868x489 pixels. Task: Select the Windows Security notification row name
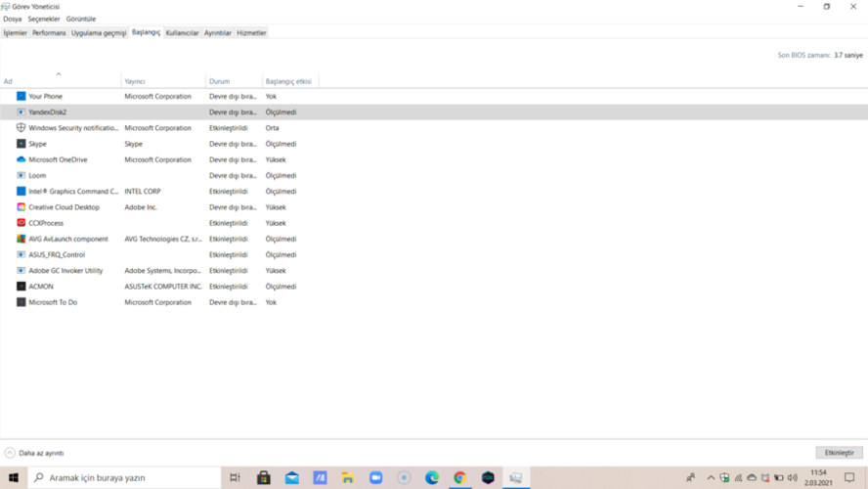[x=73, y=127]
